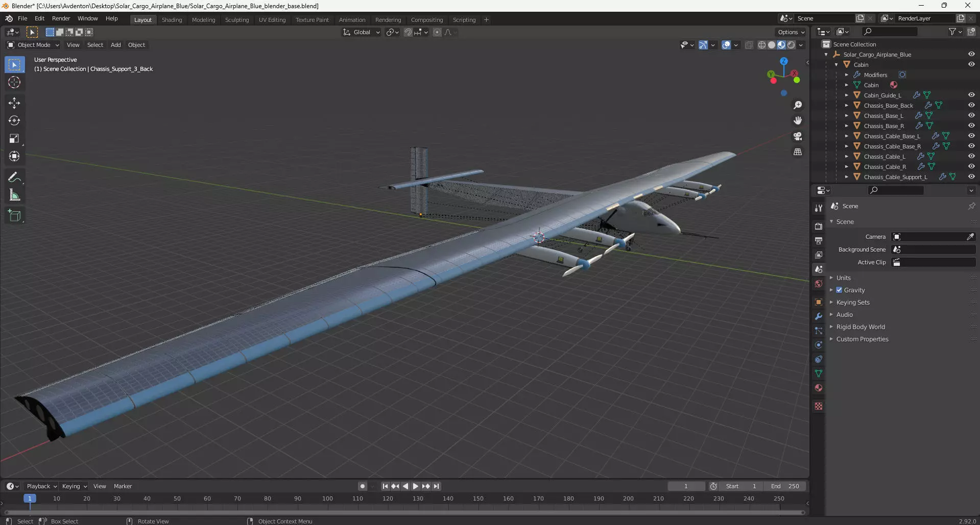Open viewport Add menu
Screen dimensions: 980x525
[116, 45]
